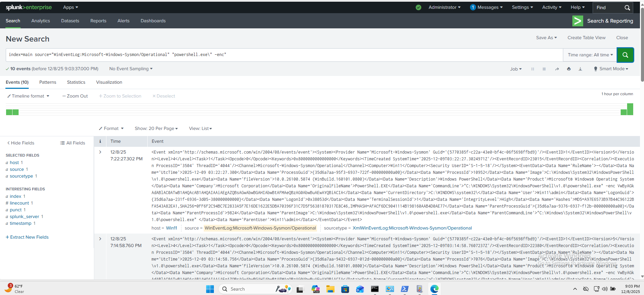Open Dashboards in navigation bar

153,21
